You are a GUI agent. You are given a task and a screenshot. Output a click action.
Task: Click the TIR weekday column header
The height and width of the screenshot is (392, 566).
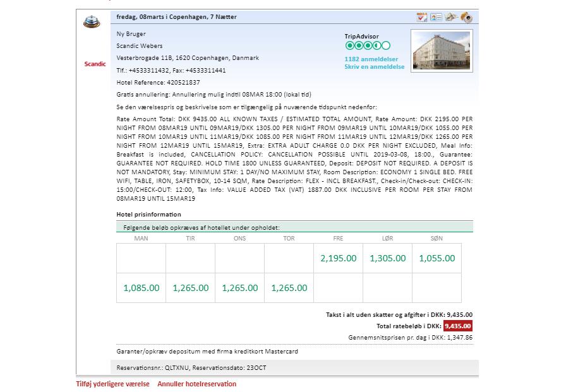point(190,239)
